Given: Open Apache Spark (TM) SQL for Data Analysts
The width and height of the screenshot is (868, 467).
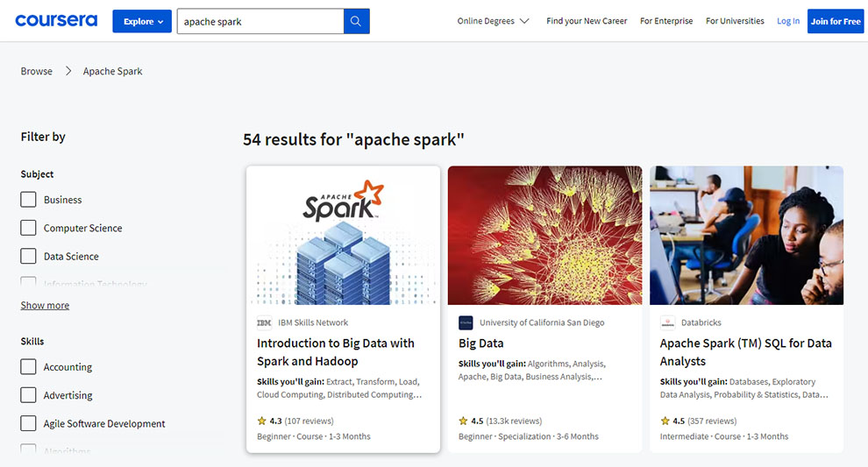Looking at the screenshot, I should pos(745,352).
